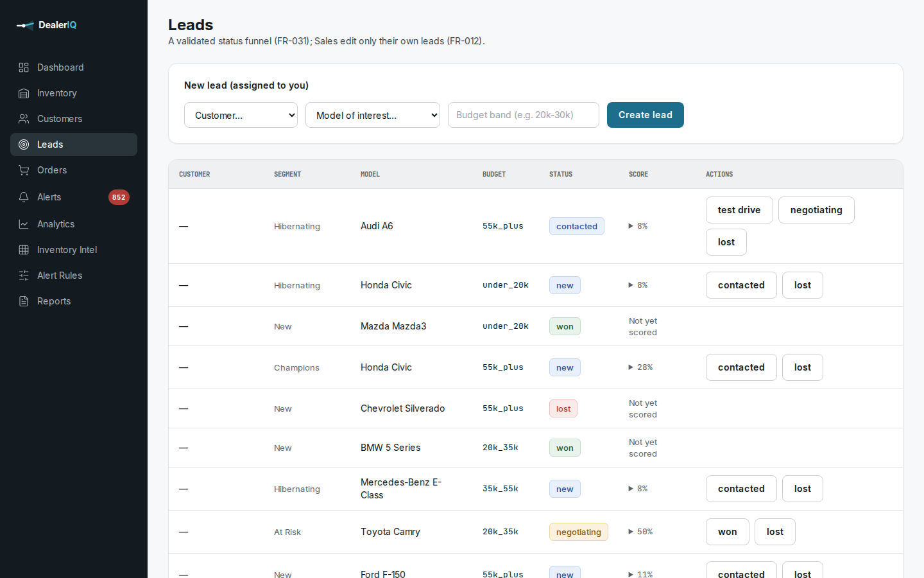This screenshot has width=924, height=578.
Task: Move Audi A6 lead to negotiating
Action: (x=816, y=210)
